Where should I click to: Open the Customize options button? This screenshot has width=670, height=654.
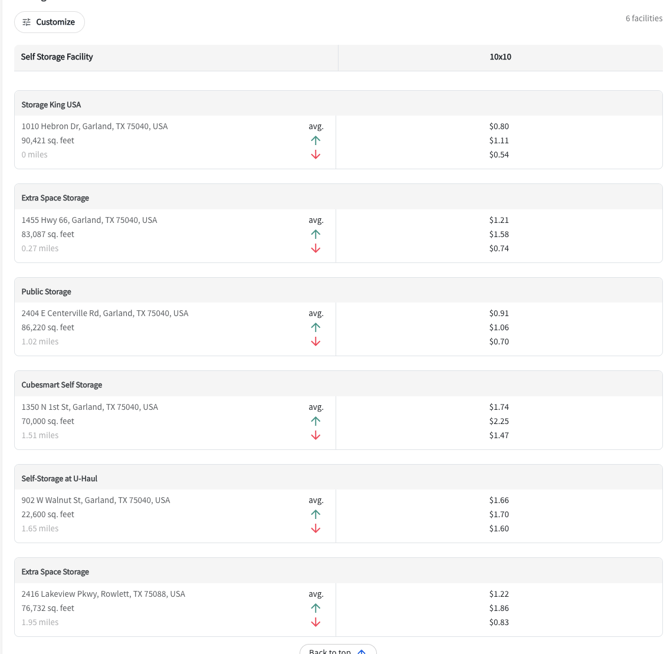[49, 22]
